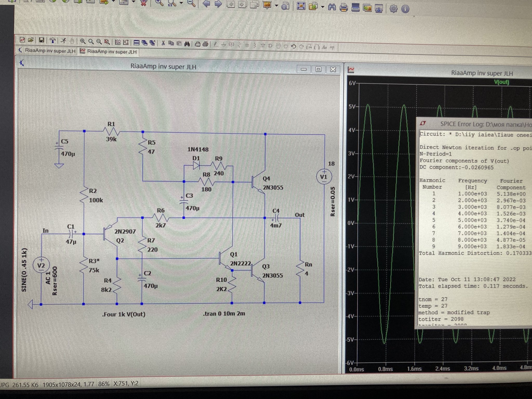Save the schematic with the floppy disk icon
The image size is (532, 399).
coord(41,40)
